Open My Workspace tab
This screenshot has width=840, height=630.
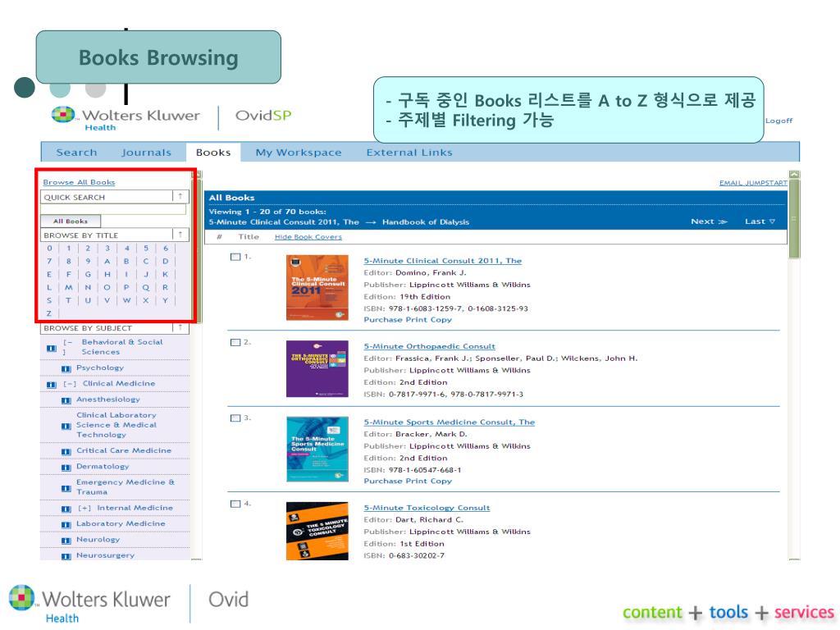point(299,153)
